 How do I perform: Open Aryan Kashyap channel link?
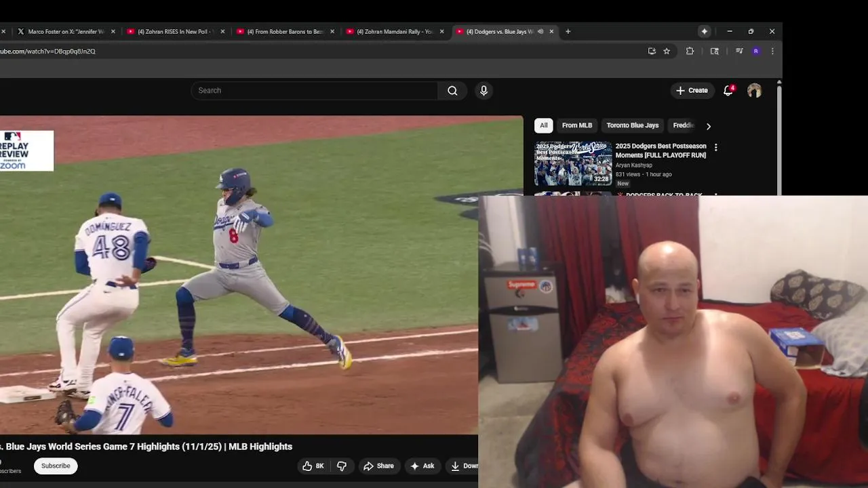point(634,165)
